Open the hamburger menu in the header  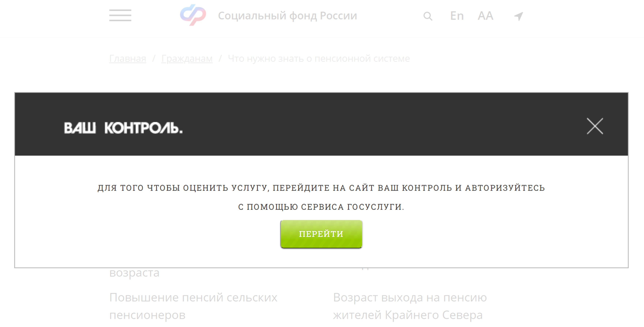pyautogui.click(x=120, y=16)
